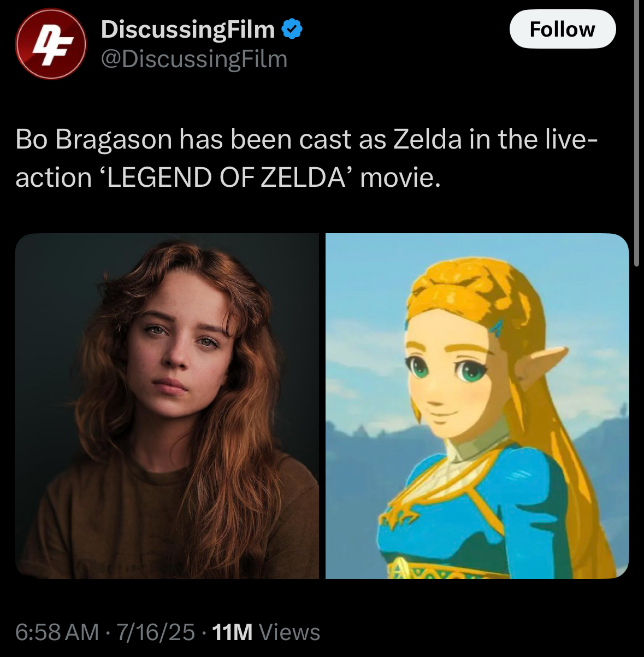Open the DiscussingFilm profile avatar logo

[x=50, y=45]
